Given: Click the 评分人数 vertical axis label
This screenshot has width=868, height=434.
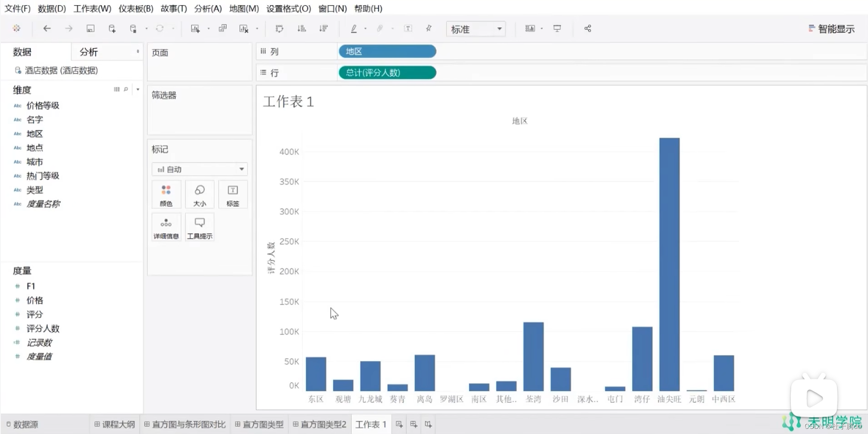Looking at the screenshot, I should click(271, 258).
